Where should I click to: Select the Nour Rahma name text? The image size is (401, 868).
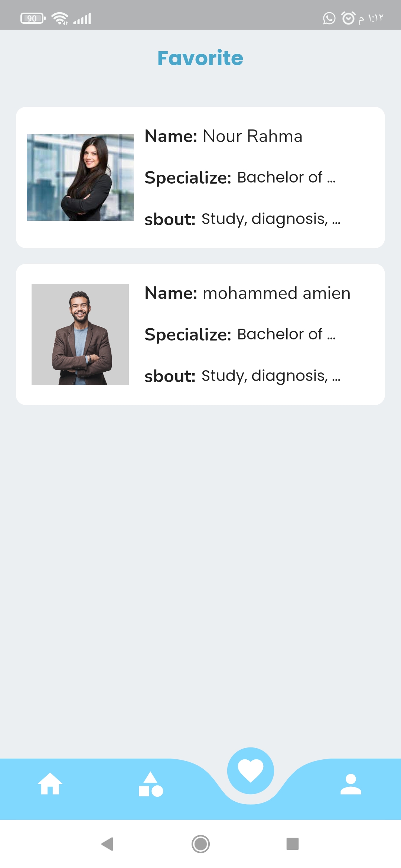tap(252, 136)
